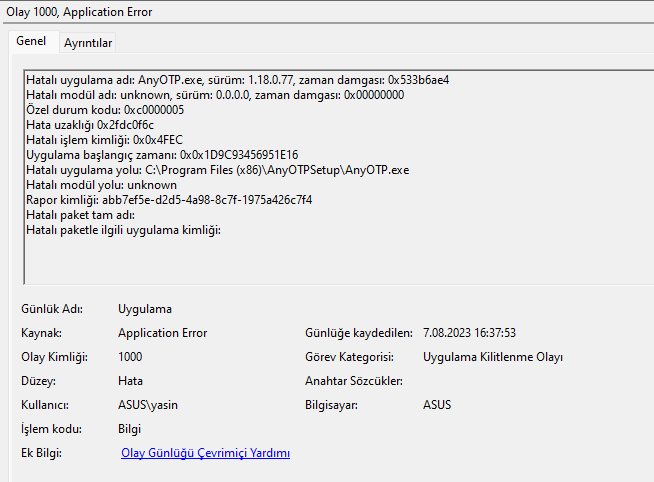Image resolution: width=654 pixels, height=482 pixels.
Task: Select 'Hata uzaklığı 0x2fdc0f6c' line
Action: click(90, 125)
